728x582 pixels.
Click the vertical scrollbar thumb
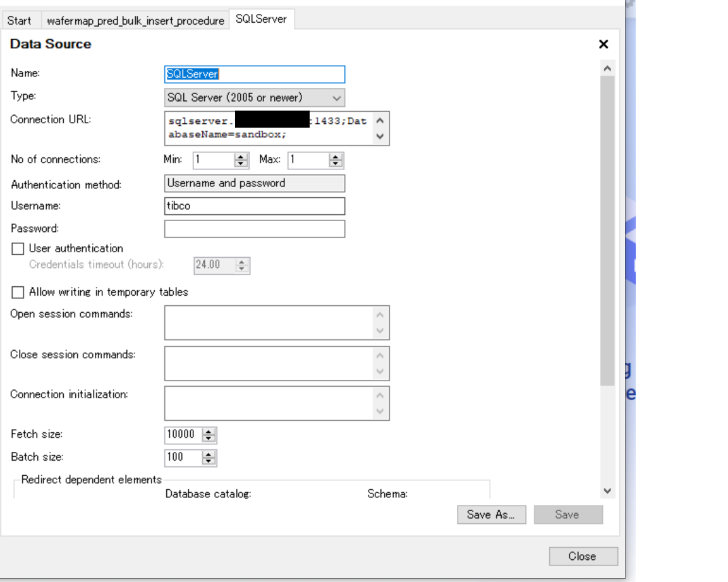[607, 231]
